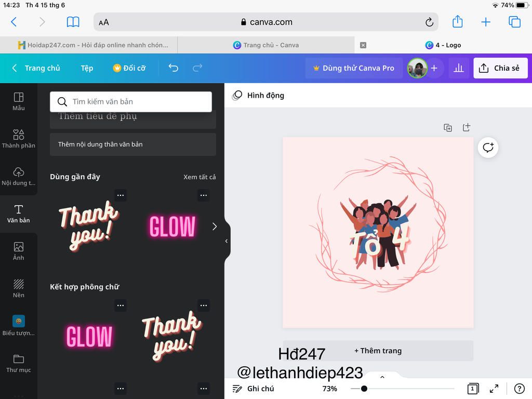Open options for recent Thank you style
The width and height of the screenshot is (532, 399).
click(121, 195)
